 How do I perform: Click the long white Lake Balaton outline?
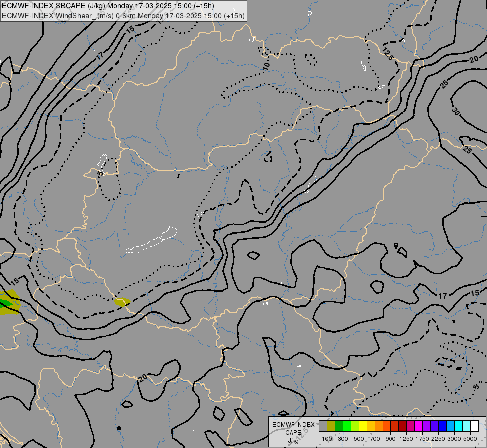tap(151, 240)
